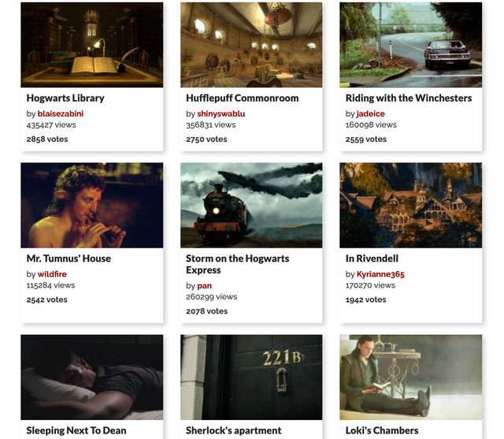Image resolution: width=504 pixels, height=439 pixels.
Task: Click the Hogwarts Library title
Action: [x=65, y=98]
